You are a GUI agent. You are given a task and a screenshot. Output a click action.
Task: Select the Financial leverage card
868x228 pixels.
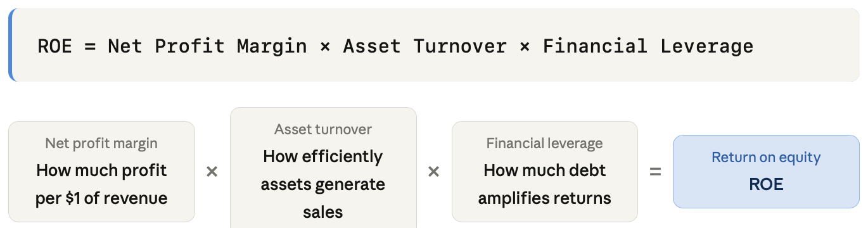pyautogui.click(x=545, y=172)
